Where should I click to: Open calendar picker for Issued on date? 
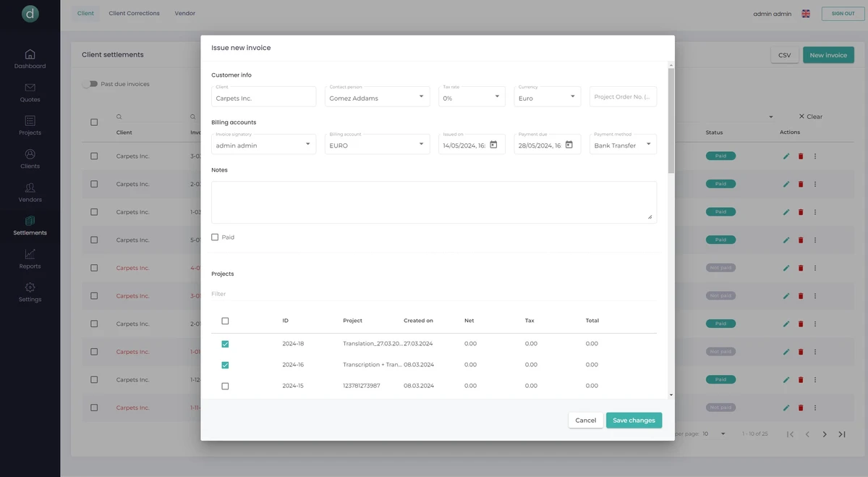[x=493, y=145]
